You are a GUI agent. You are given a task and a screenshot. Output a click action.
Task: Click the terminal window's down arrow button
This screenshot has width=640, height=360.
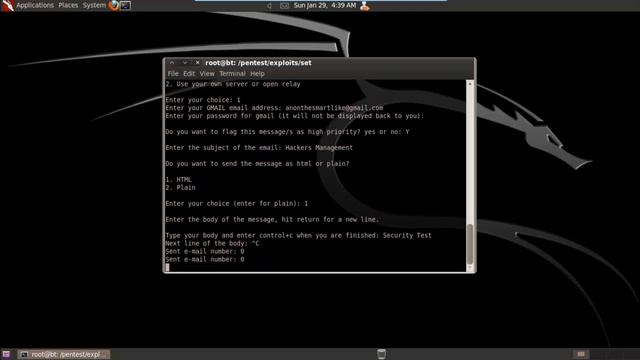(x=184, y=62)
